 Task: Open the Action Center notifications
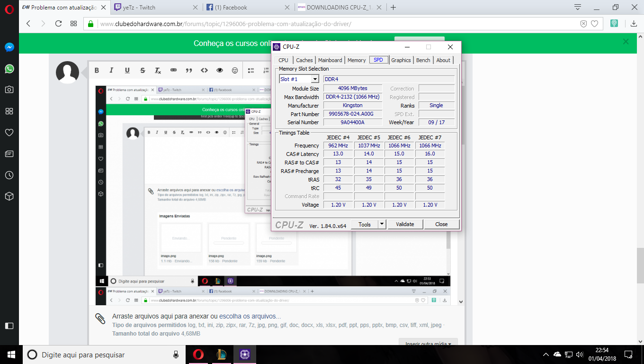click(628, 355)
